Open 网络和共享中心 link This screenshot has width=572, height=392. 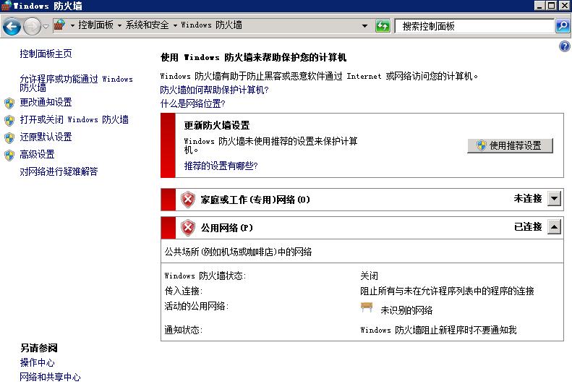[x=50, y=378]
